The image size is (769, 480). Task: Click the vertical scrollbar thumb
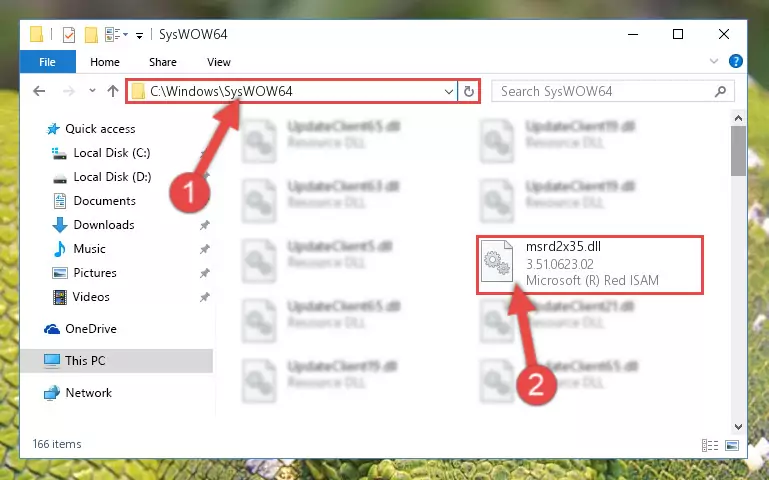click(738, 151)
